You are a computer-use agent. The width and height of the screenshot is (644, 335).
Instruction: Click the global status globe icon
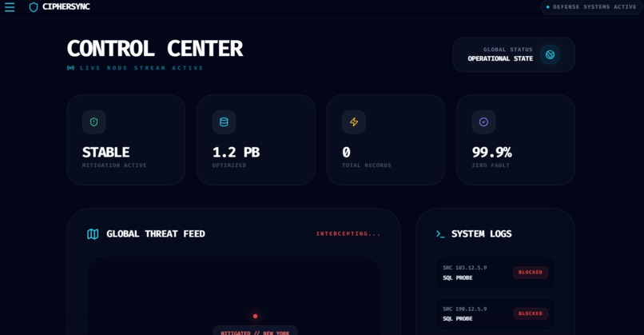click(x=550, y=54)
